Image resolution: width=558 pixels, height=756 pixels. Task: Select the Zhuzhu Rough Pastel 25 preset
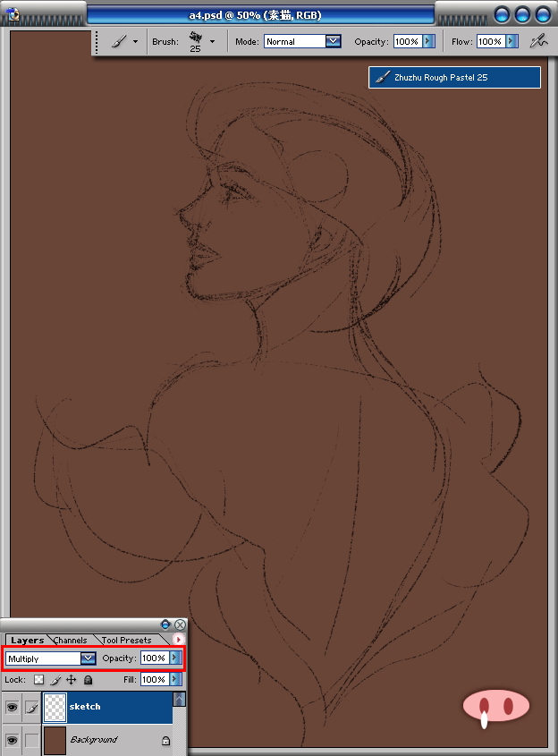(x=454, y=78)
